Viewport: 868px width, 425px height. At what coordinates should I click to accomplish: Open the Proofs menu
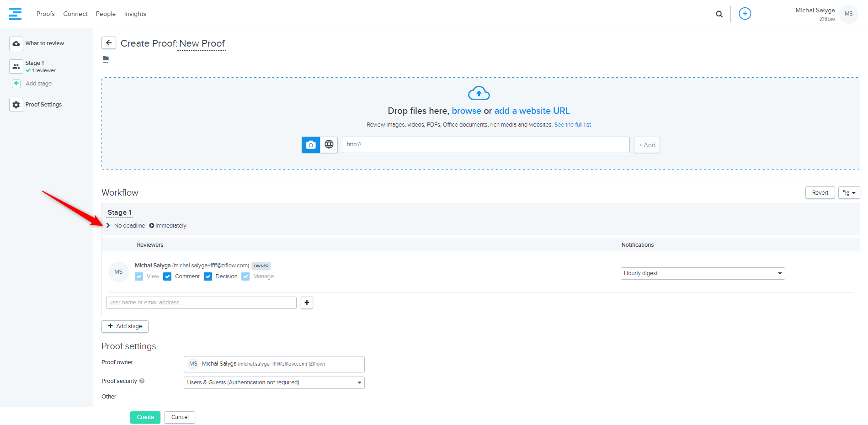45,14
